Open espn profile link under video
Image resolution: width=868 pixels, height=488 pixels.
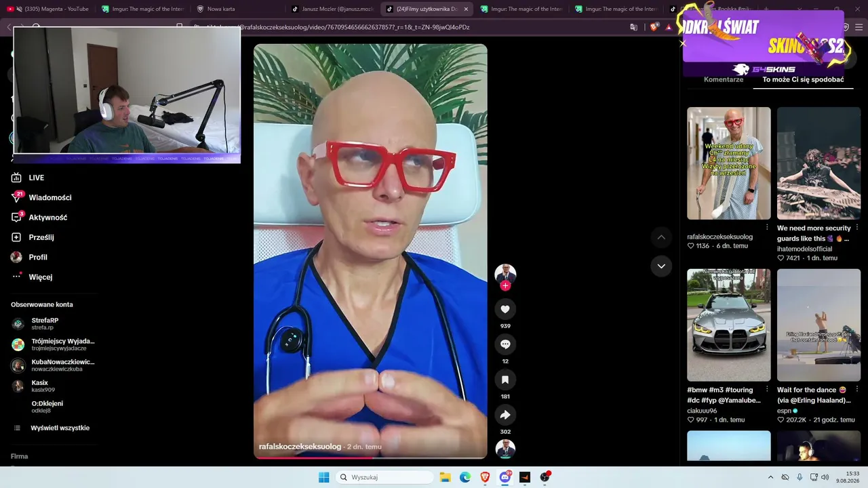784,411
